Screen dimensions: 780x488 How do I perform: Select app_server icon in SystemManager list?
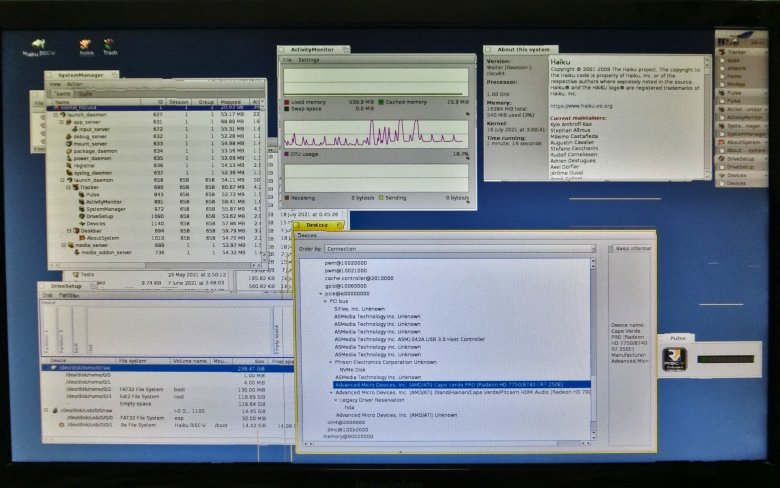click(69, 122)
